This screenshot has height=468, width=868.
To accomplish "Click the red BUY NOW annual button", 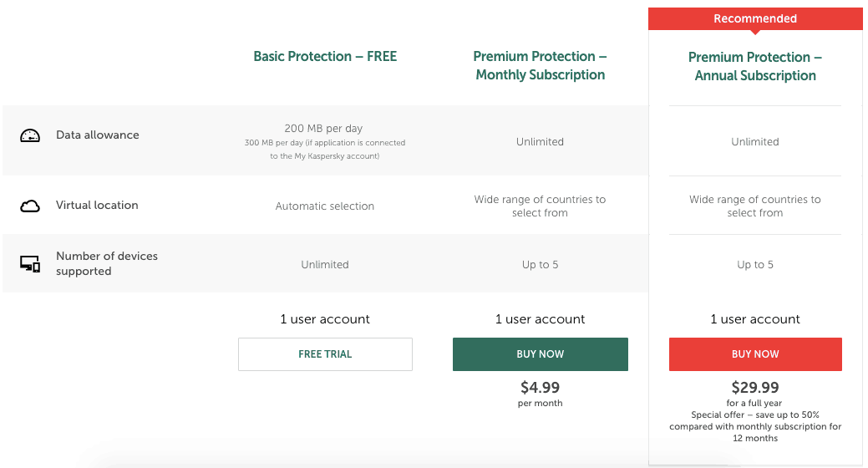I will pos(755,354).
